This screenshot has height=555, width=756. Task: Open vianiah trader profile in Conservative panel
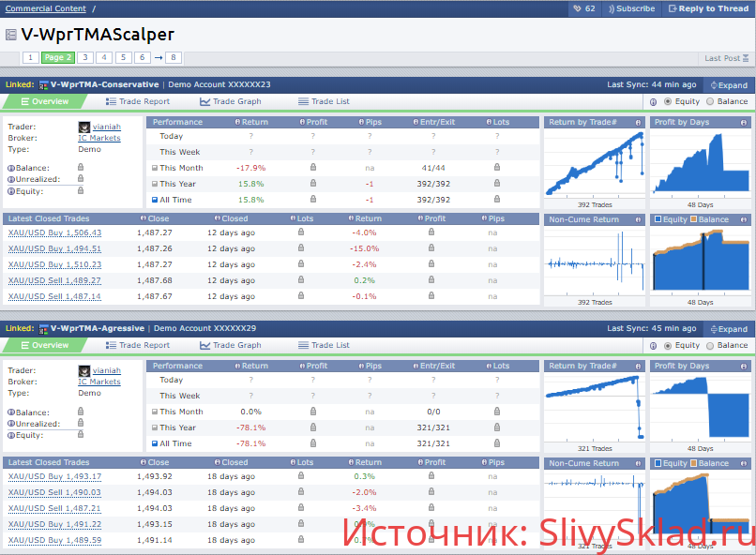(107, 127)
